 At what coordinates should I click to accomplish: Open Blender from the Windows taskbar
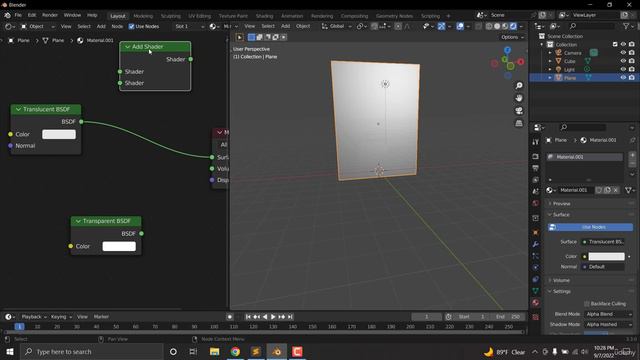point(276,351)
